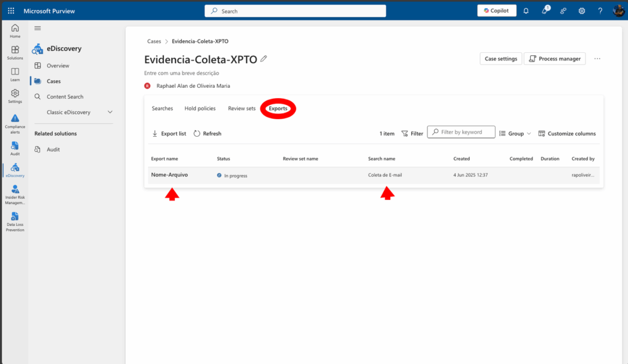
Task: Open the What's new megaphone icon
Action: coord(545,10)
